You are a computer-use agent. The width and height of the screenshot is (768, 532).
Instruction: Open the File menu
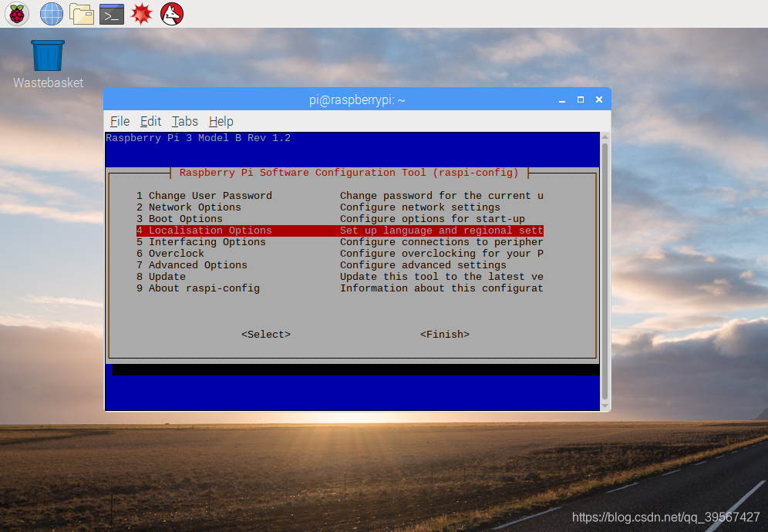coord(120,121)
